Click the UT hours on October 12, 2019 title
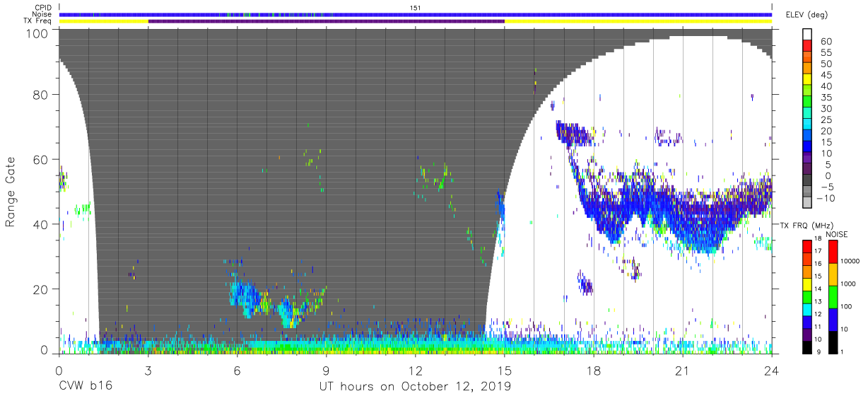 point(415,387)
